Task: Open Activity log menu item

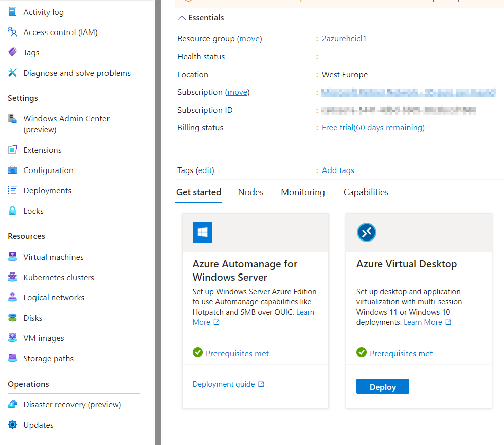Action: 44,12
